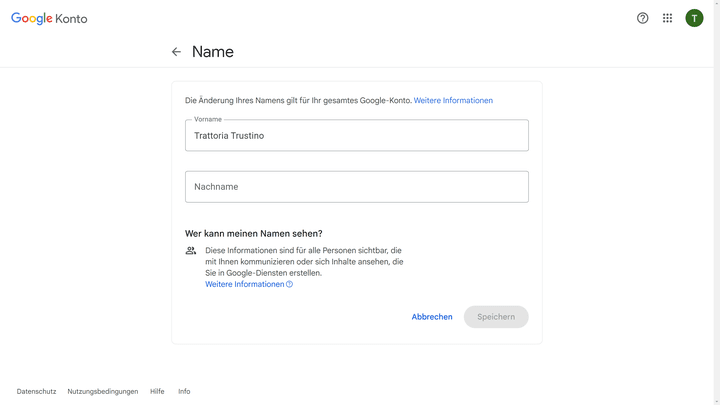Screen dimensions: 720x405
Task: Focus the Vorname field containing Trattoria Trustino
Action: click(356, 136)
